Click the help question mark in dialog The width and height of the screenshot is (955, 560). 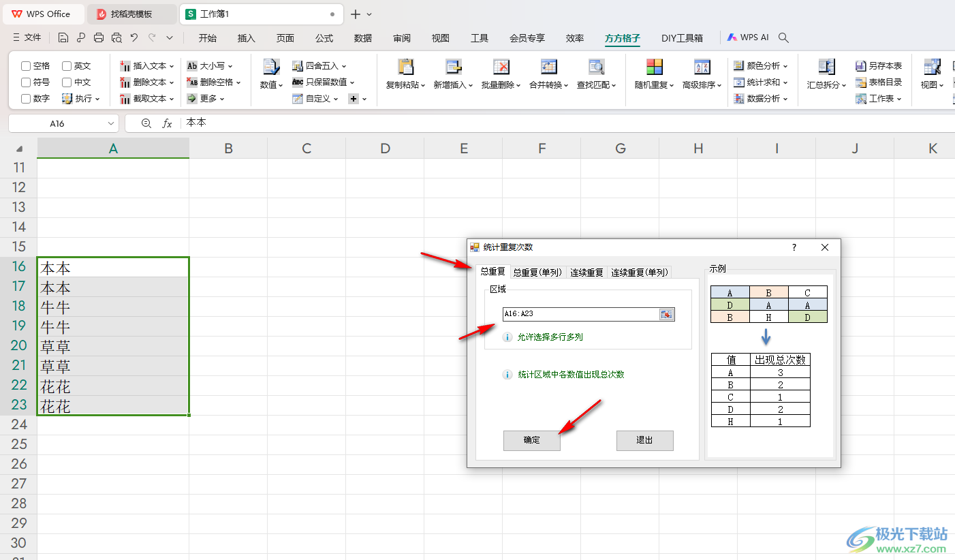pyautogui.click(x=794, y=247)
